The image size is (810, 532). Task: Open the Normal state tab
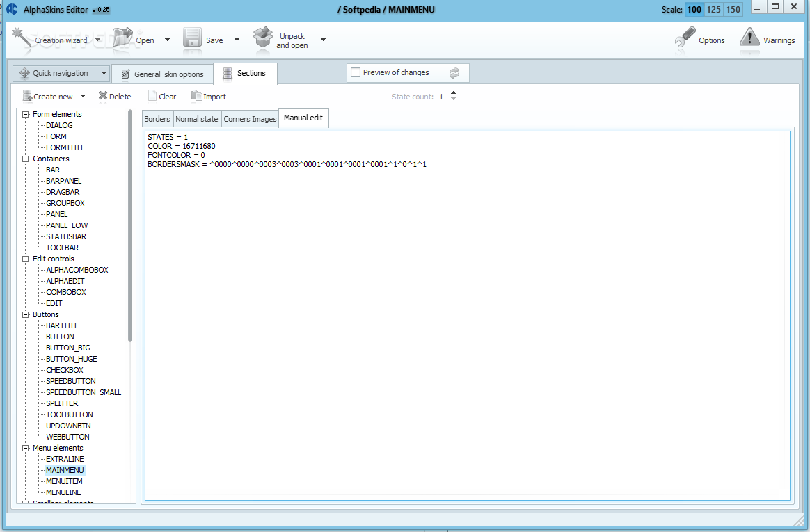pos(197,119)
